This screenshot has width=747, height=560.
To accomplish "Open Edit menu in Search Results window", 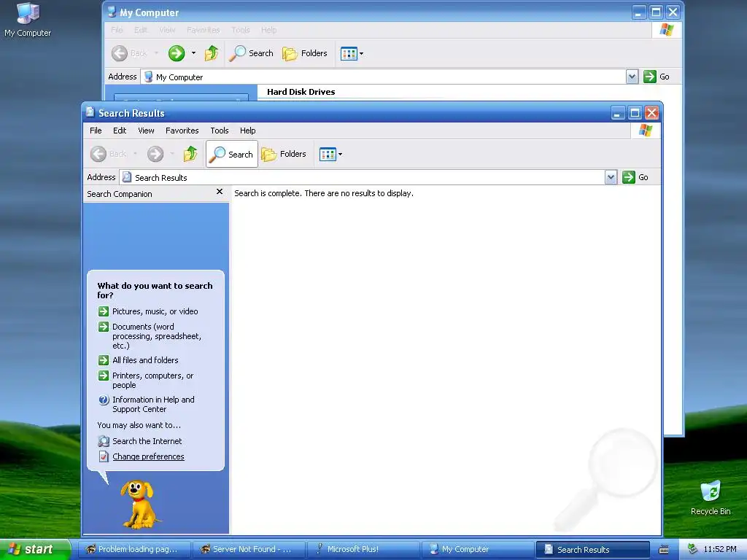I will (x=120, y=131).
